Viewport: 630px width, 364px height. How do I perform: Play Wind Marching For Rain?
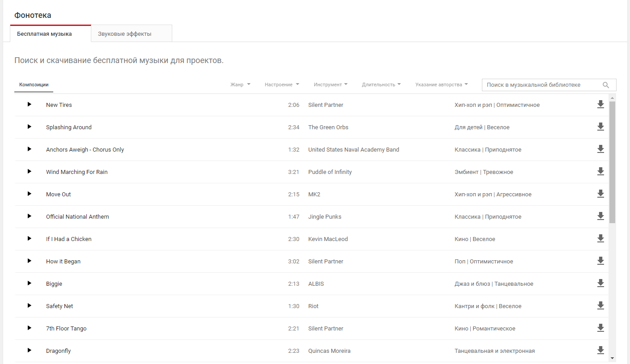pyautogui.click(x=30, y=171)
